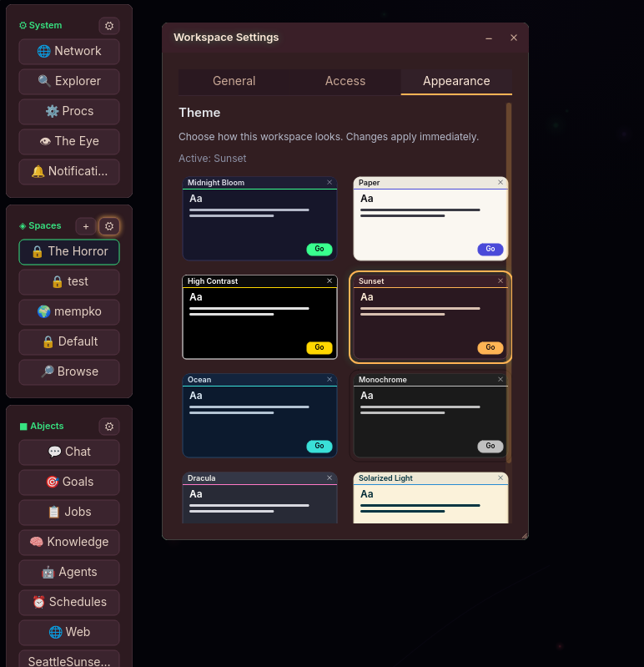Viewport: 644px width, 667px height.
Task: Click the orange Go in Sunset preview
Action: click(491, 348)
